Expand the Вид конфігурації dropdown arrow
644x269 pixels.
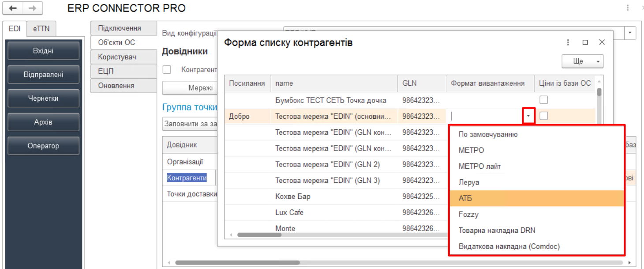[630, 33]
